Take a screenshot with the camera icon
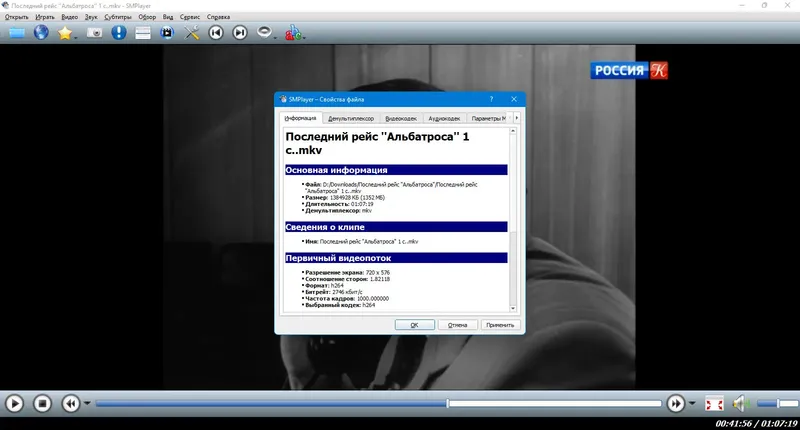800x430 pixels. click(x=94, y=33)
